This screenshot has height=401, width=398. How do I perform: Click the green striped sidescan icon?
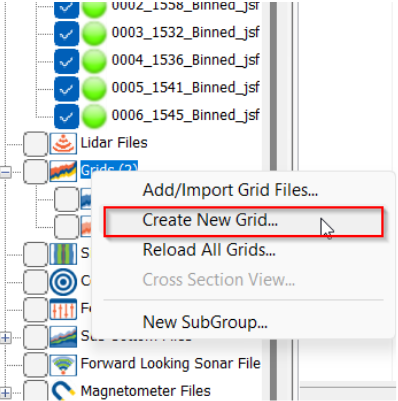(63, 254)
